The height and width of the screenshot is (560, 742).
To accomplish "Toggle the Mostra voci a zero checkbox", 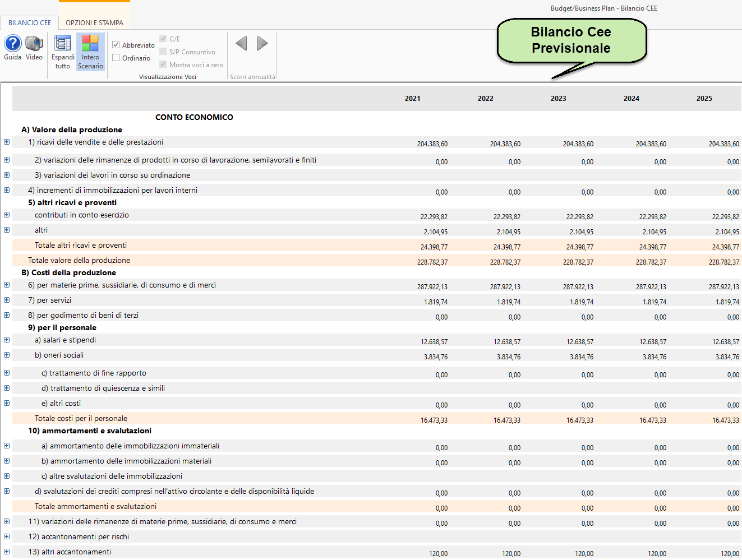I will click(x=163, y=64).
